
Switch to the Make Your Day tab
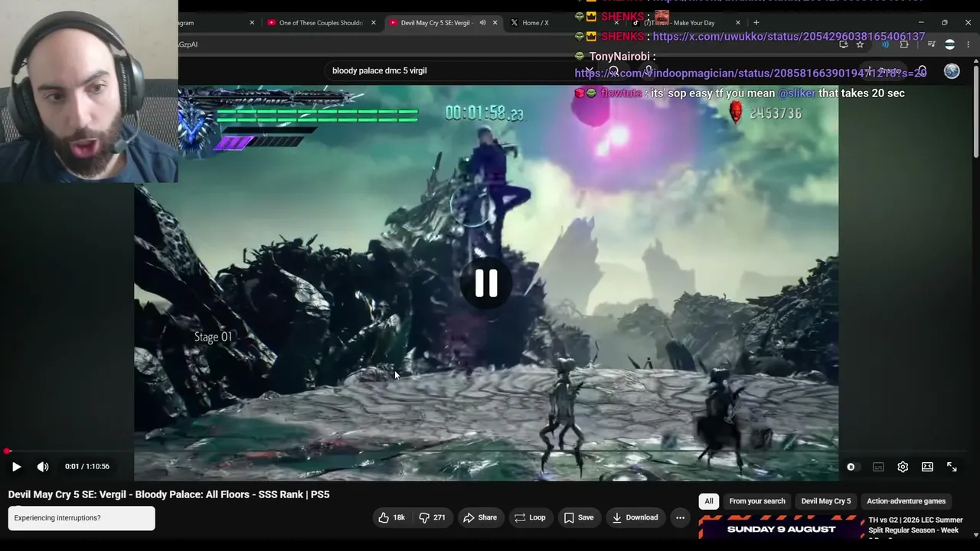[x=685, y=23]
